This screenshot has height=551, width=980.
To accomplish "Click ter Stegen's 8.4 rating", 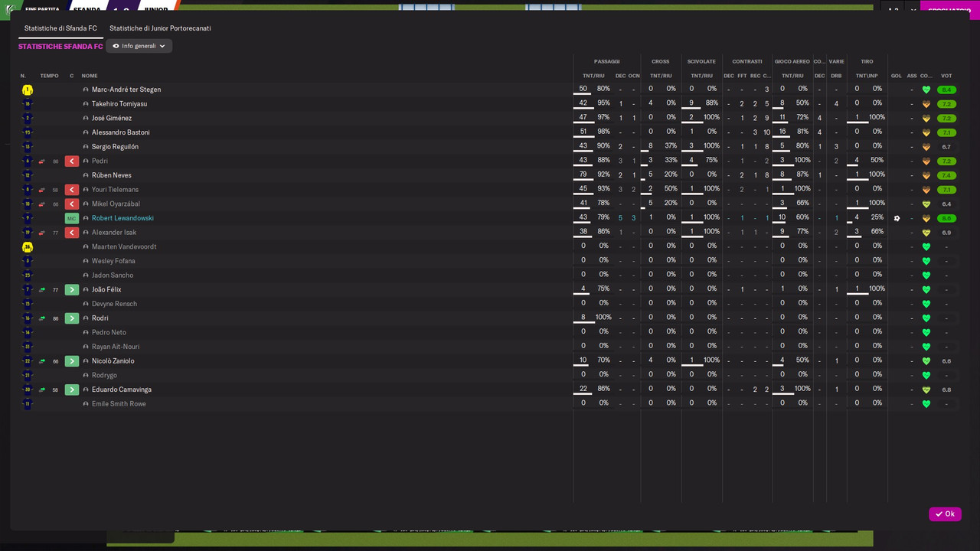I will [x=946, y=90].
